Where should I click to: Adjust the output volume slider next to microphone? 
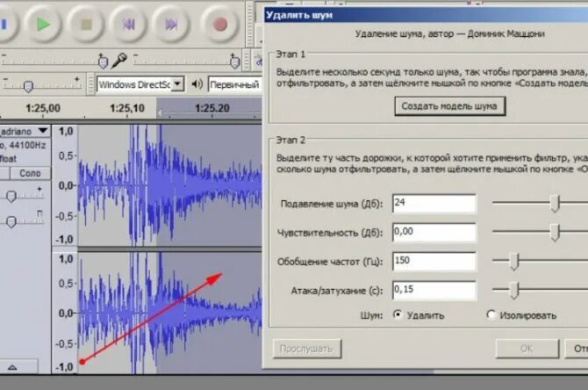tap(103, 61)
